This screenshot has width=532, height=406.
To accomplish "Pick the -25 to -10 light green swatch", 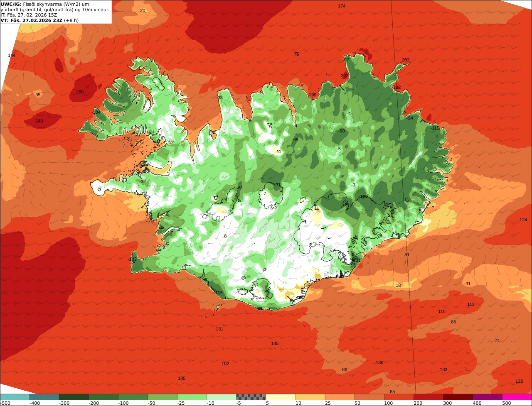I will [192, 397].
